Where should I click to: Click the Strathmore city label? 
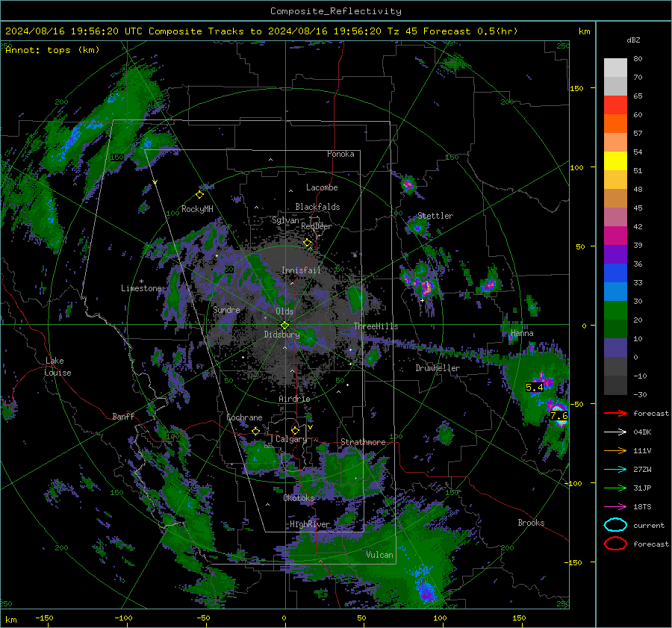click(x=363, y=442)
